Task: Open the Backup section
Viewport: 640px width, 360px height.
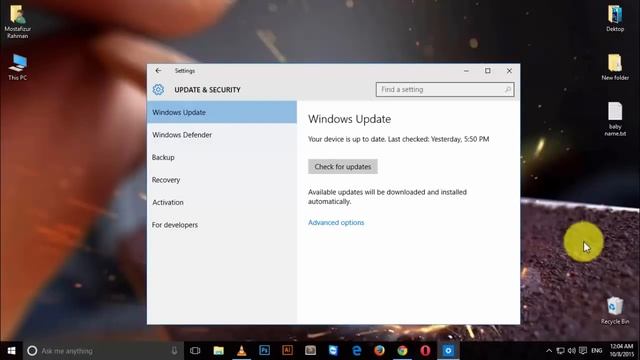Action: point(222,157)
